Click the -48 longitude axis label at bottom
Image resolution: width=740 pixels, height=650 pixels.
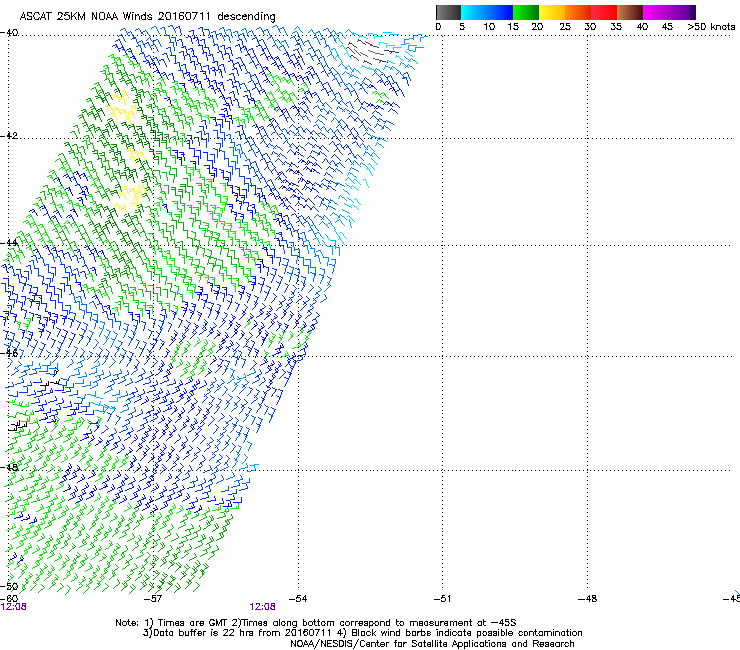click(587, 599)
